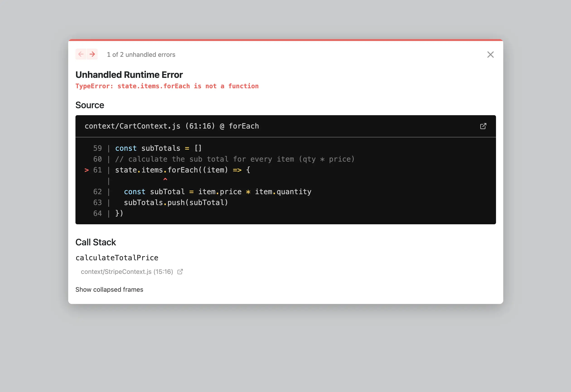Select calculateTotalPrice call stack frame
The height and width of the screenshot is (392, 571).
(x=117, y=258)
